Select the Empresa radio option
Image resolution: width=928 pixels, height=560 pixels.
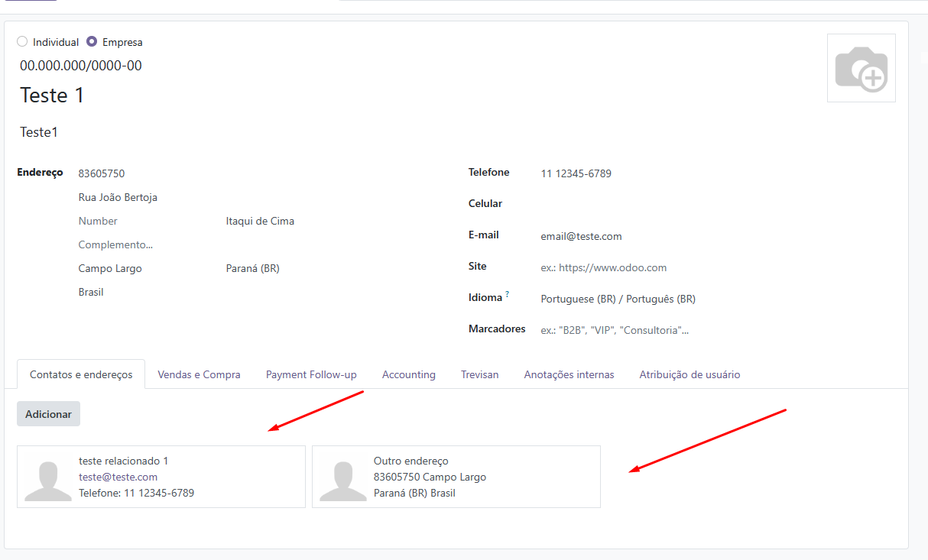pyautogui.click(x=92, y=42)
